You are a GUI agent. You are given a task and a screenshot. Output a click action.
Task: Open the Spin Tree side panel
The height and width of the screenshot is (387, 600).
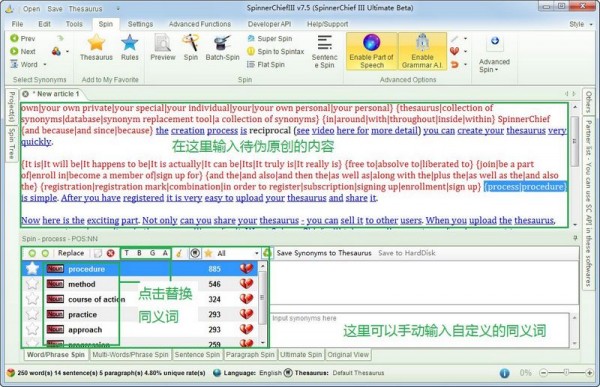point(12,144)
